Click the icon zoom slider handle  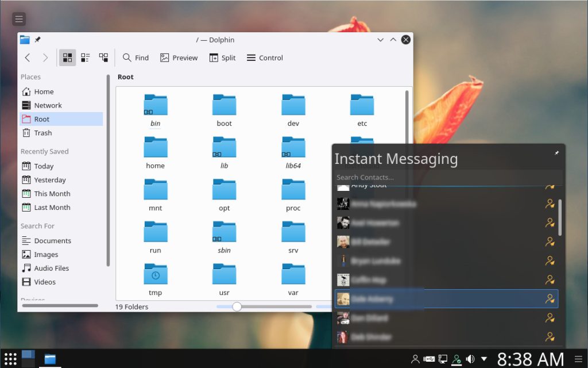237,307
